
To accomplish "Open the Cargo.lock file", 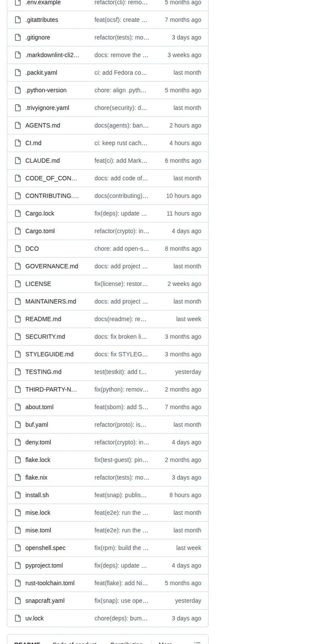I will [40, 214].
